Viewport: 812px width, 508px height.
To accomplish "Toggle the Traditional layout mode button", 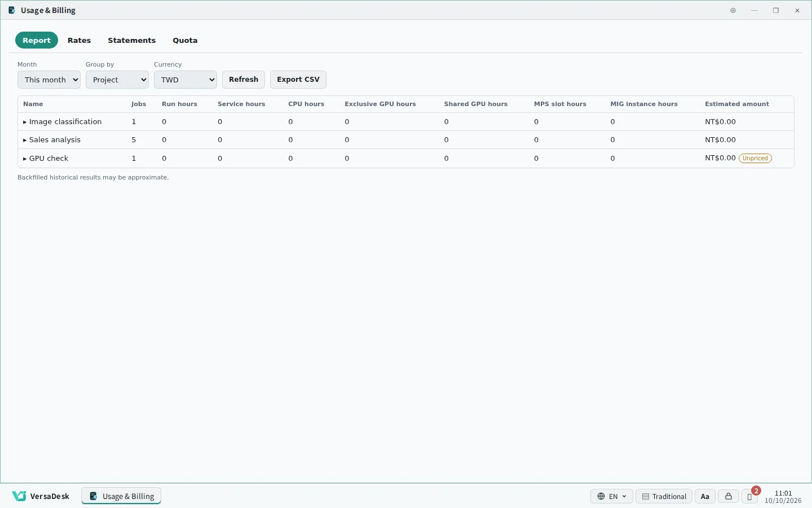I will pyautogui.click(x=664, y=496).
